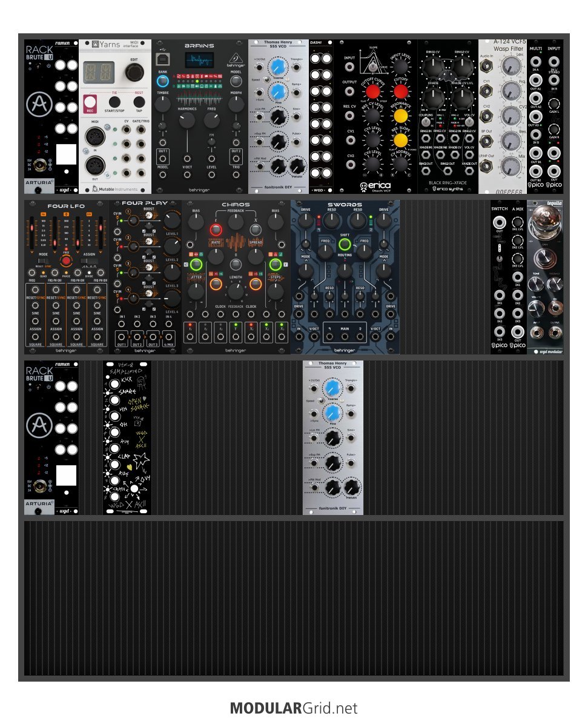
Task: Flip the MODE switch on Four LFO
Action: (x=43, y=261)
